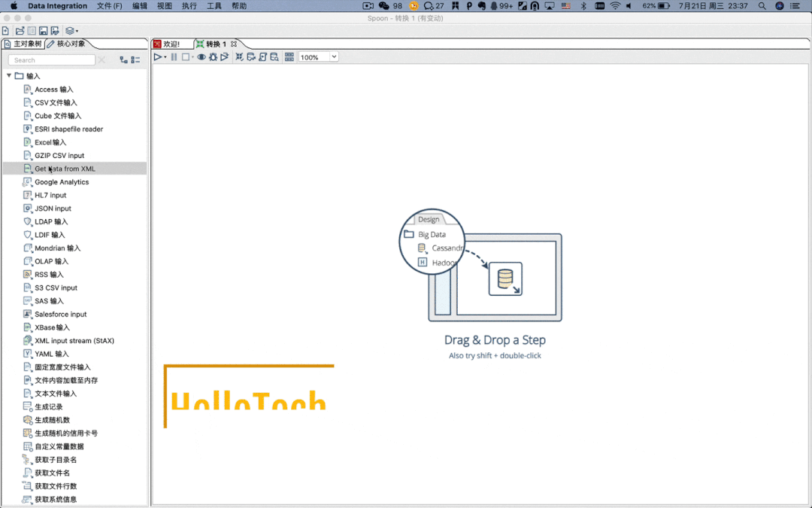
Task: Click the WeChat menu bar icon
Action: (383, 6)
